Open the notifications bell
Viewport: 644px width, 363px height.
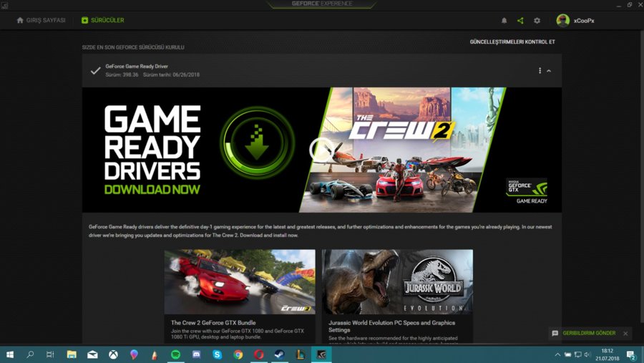click(x=504, y=21)
